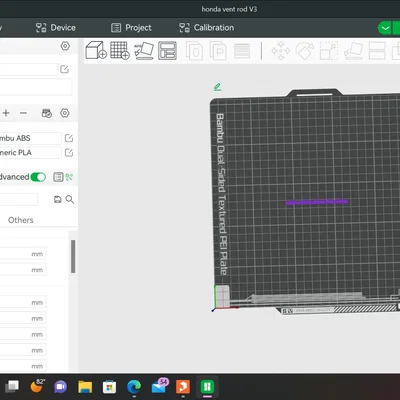400x400 pixels.
Task: Switch to the Project tab
Action: click(131, 28)
